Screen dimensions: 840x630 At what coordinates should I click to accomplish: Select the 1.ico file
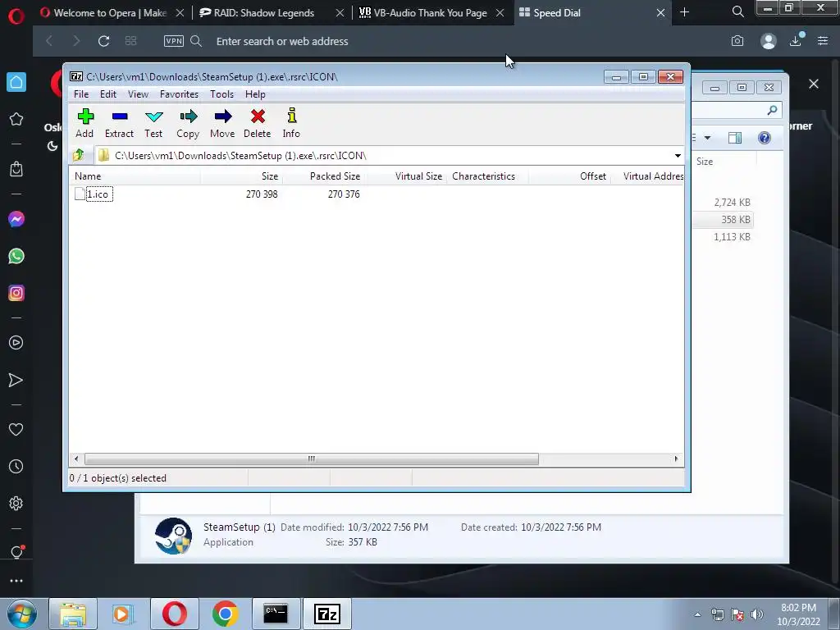[98, 194]
